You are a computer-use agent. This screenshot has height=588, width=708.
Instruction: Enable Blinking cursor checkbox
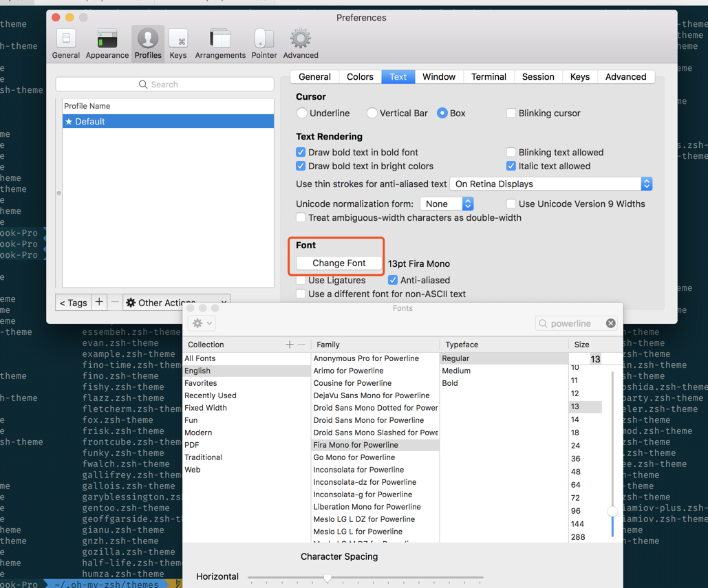tap(511, 113)
